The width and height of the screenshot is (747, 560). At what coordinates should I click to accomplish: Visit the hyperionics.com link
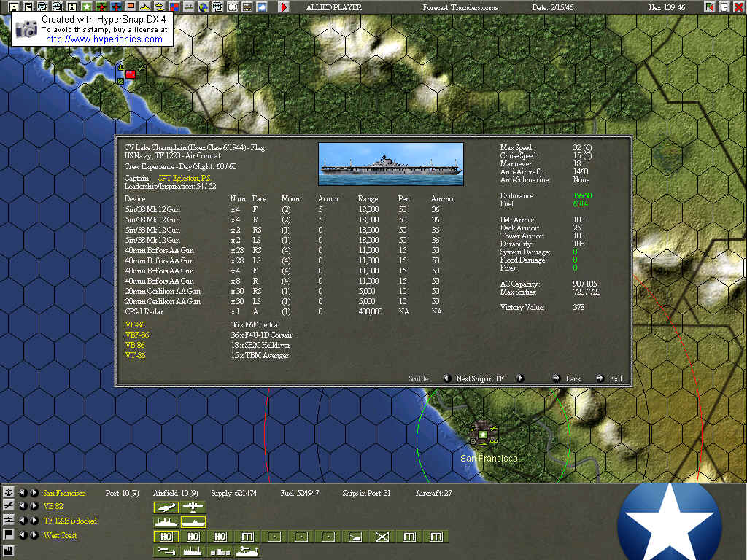[104, 39]
